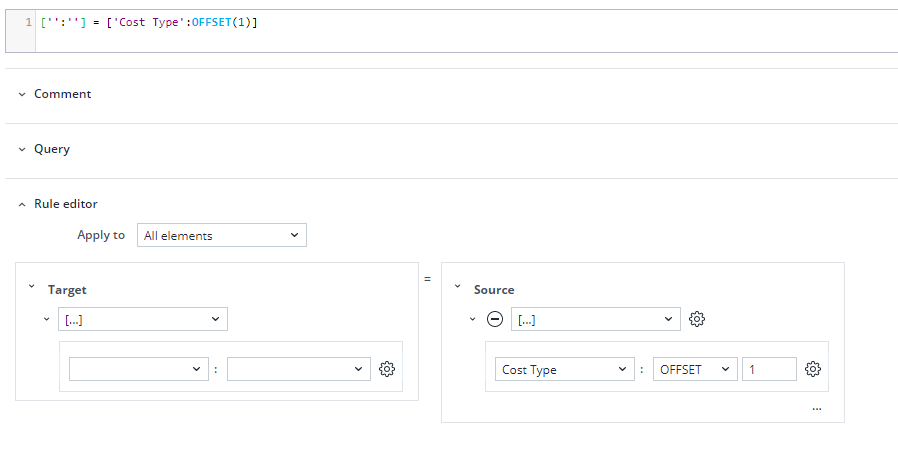The height and width of the screenshot is (456, 898).
Task: Open the Apply to 'All elements' dropdown
Action: (221, 235)
